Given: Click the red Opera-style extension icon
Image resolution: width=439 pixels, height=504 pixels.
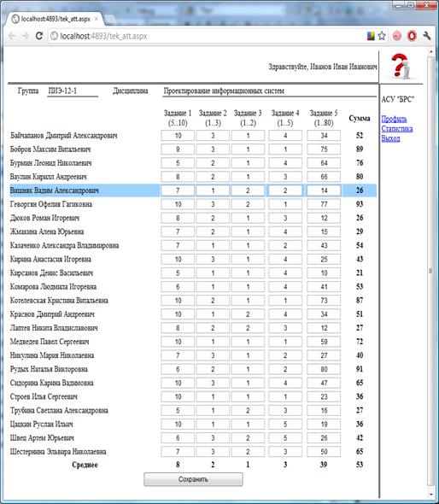Looking at the screenshot, I should (412, 36).
